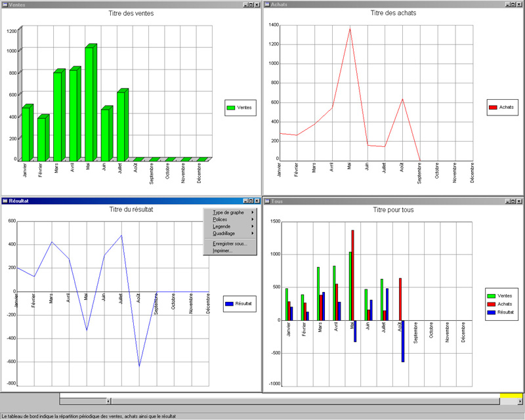Viewport: 525px width, 420px height.
Task: Click blue Résultat legend swatch in Tous window
Action: (492, 312)
